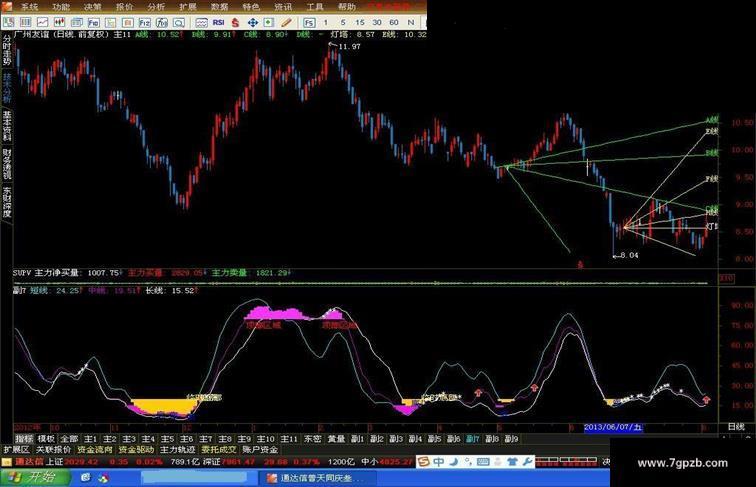Image resolution: width=756 pixels, height=487 pixels.
Task: Click the wave pattern toolbar icon
Action: pyautogui.click(x=202, y=22)
